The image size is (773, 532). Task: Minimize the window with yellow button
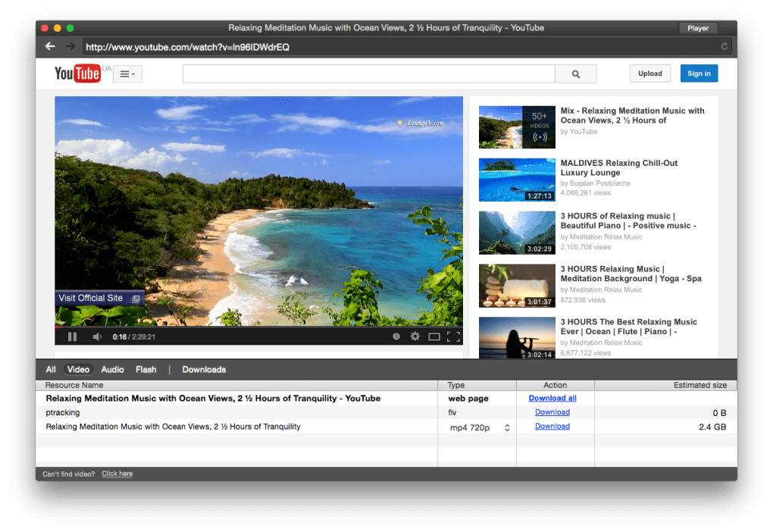(x=58, y=28)
